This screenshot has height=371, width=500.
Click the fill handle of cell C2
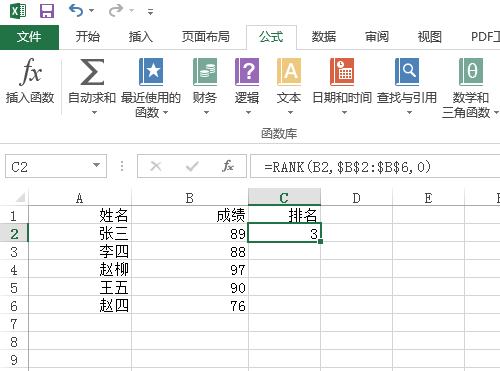pos(320,241)
